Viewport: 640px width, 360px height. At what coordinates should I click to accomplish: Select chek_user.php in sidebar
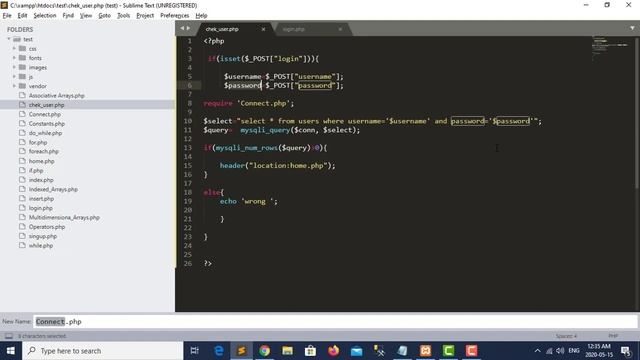point(46,105)
